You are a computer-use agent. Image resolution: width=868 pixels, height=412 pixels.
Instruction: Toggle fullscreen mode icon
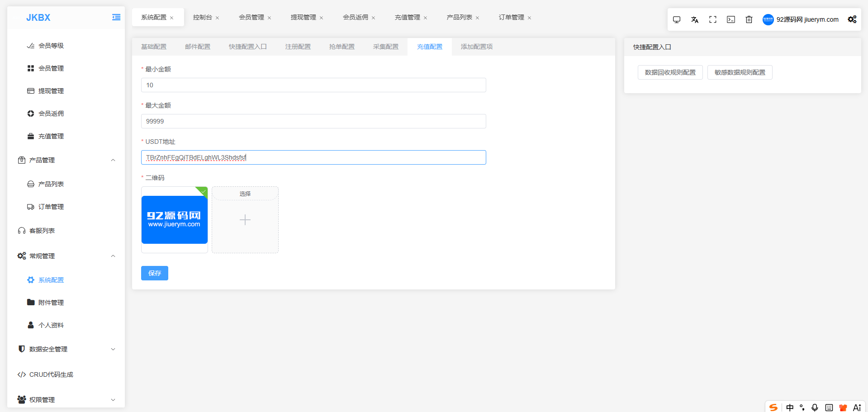pyautogui.click(x=713, y=19)
